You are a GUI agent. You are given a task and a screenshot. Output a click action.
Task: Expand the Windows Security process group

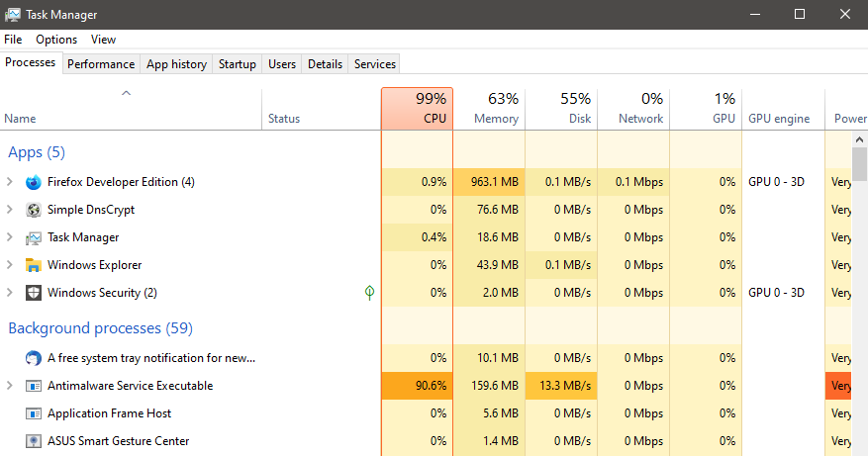tap(10, 293)
